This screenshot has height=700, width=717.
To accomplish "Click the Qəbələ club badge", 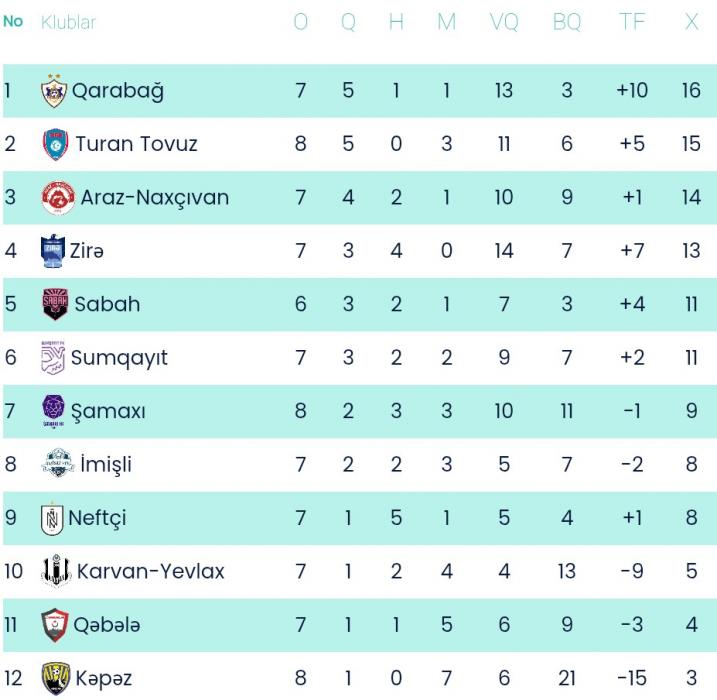I will click(54, 625).
